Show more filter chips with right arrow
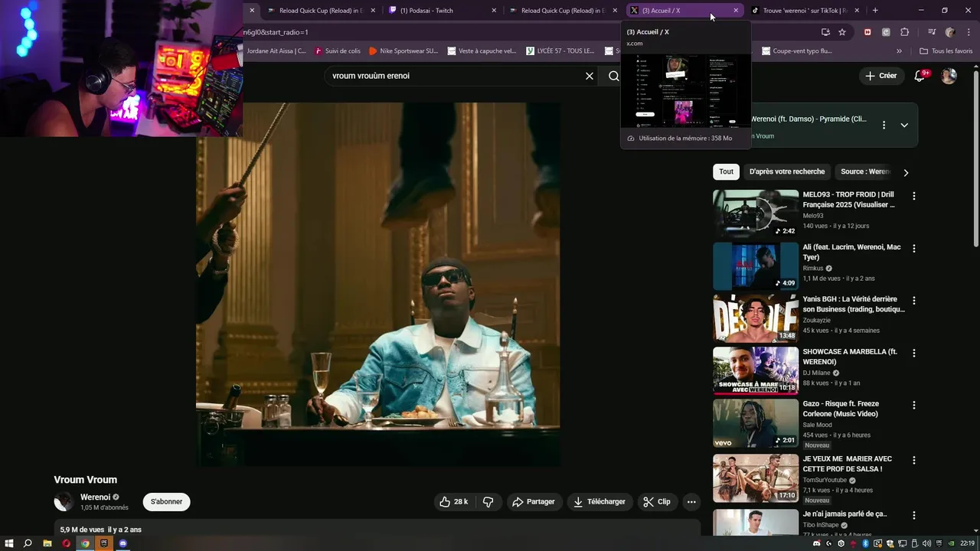This screenshot has width=980, height=551. pos(906,172)
